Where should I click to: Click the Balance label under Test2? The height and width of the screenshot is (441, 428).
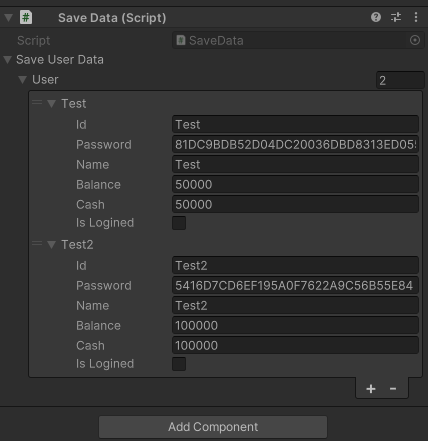click(x=98, y=325)
